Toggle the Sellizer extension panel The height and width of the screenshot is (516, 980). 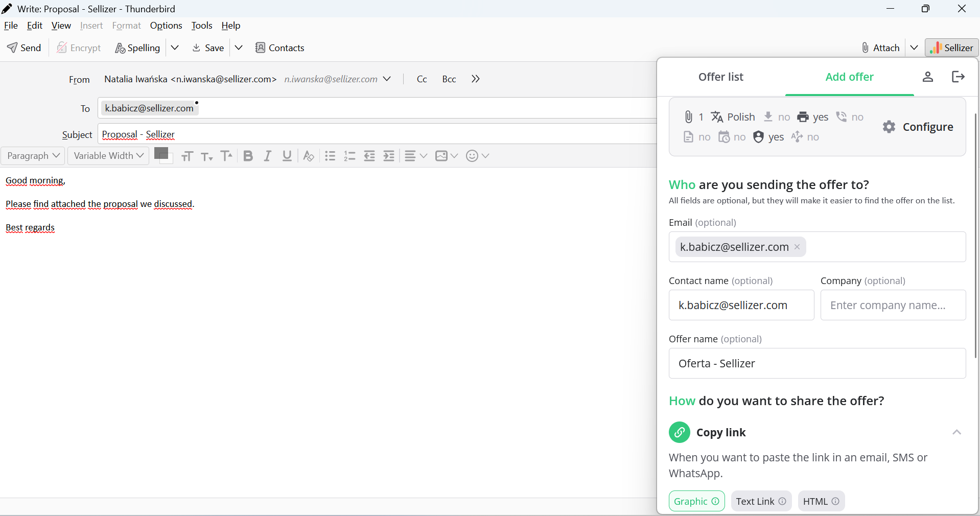951,48
